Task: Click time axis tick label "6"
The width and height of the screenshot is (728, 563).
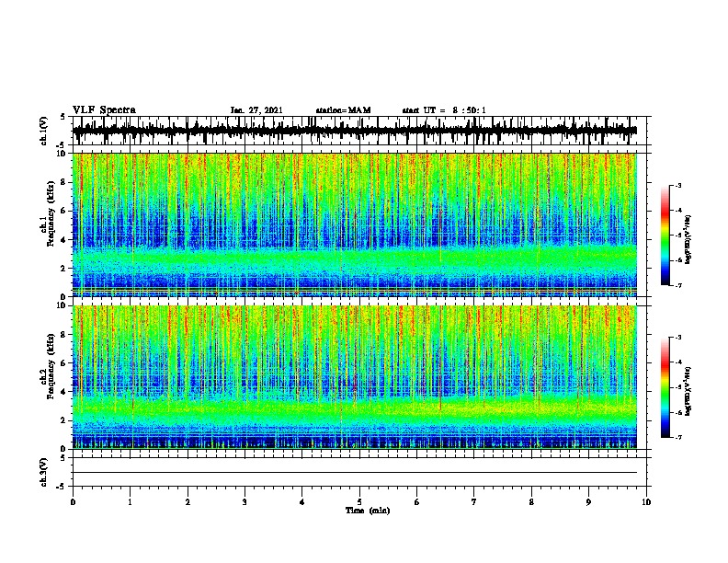Action: 417,502
